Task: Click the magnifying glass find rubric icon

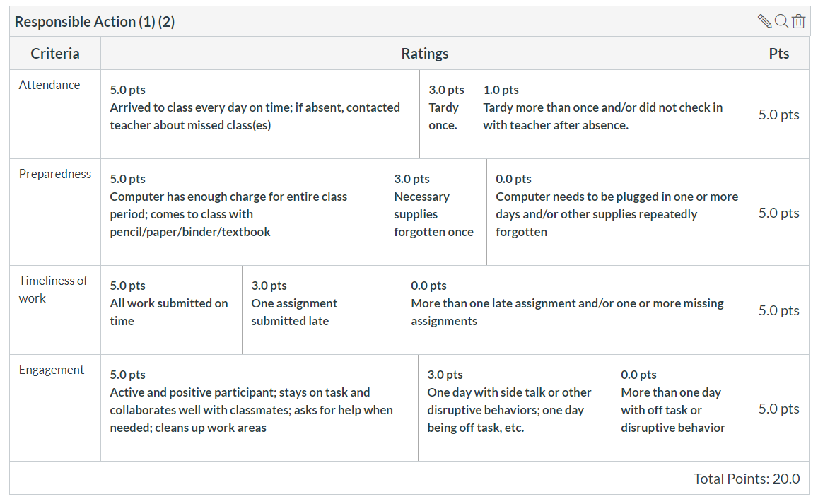Action: 781,21
